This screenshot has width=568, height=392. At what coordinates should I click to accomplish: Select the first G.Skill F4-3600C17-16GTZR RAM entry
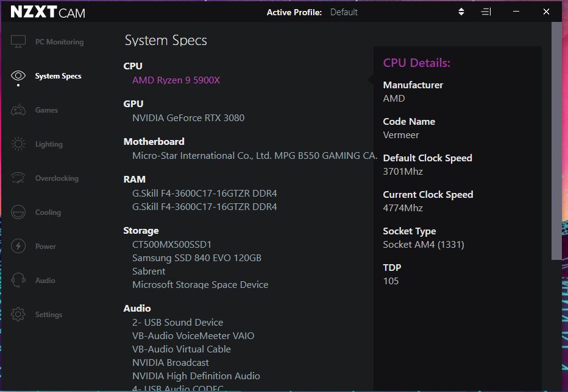coord(205,193)
